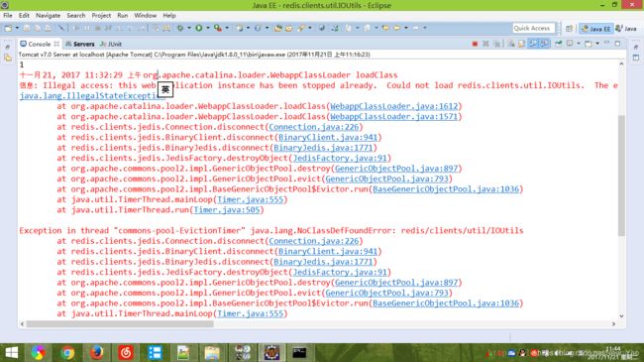This screenshot has height=362, width=644.
Task: Select the Console tab
Action: [x=39, y=44]
